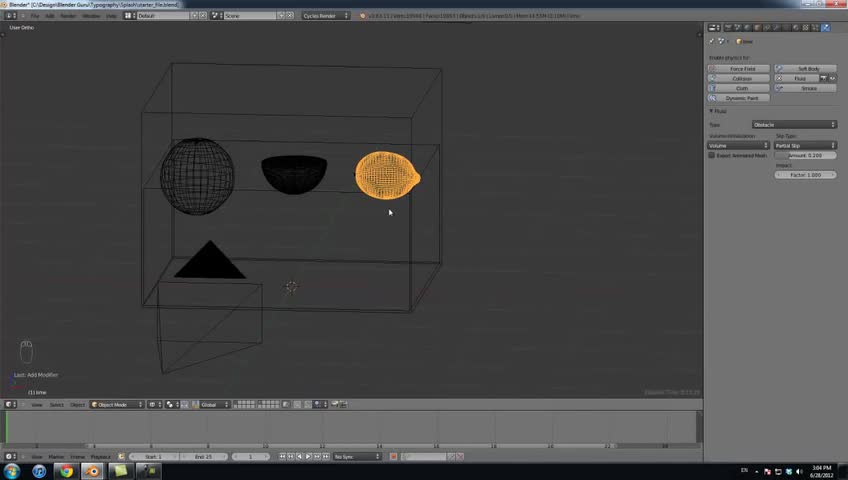Toggle fluid render visibility camera icon

tap(823, 78)
